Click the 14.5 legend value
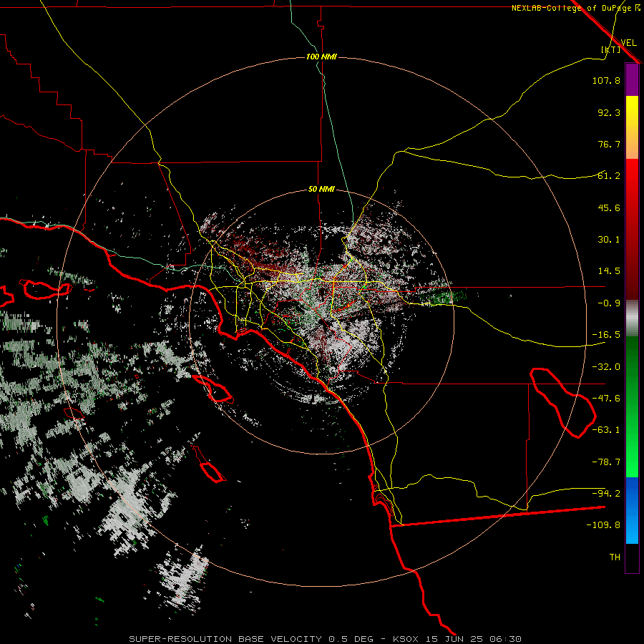Screen dimensions: 644x644 609,271
